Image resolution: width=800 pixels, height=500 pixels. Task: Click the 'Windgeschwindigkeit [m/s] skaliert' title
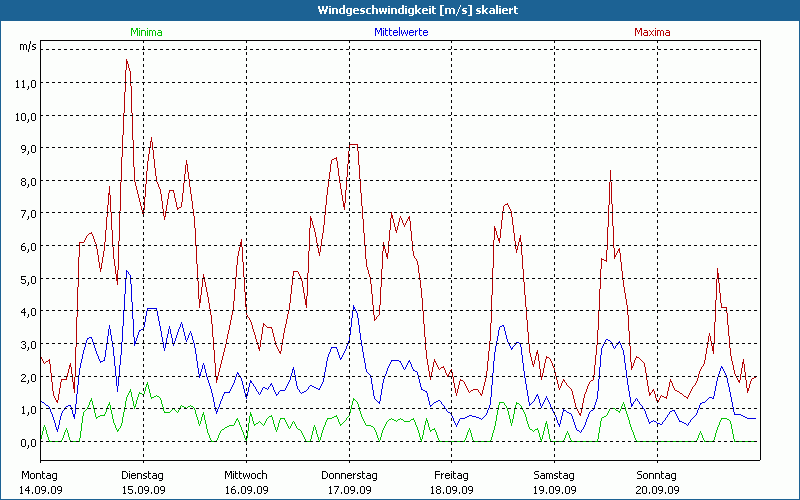click(418, 10)
